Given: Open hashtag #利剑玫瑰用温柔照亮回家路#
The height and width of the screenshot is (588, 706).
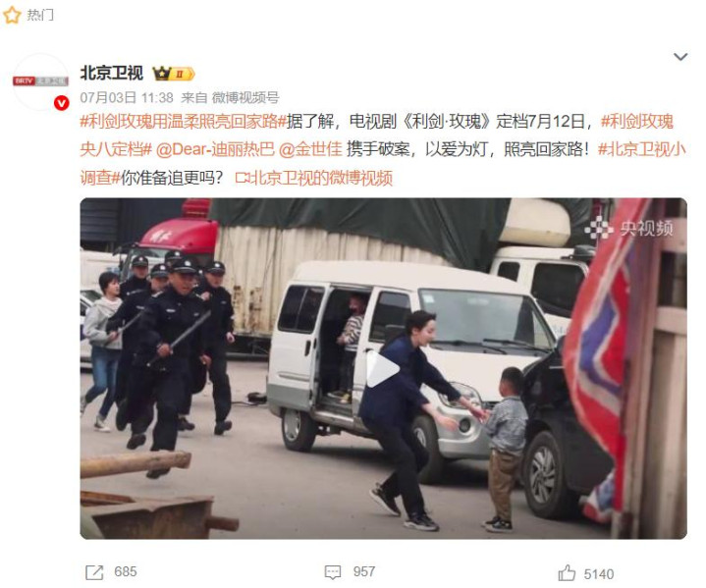Looking at the screenshot, I should tap(184, 122).
